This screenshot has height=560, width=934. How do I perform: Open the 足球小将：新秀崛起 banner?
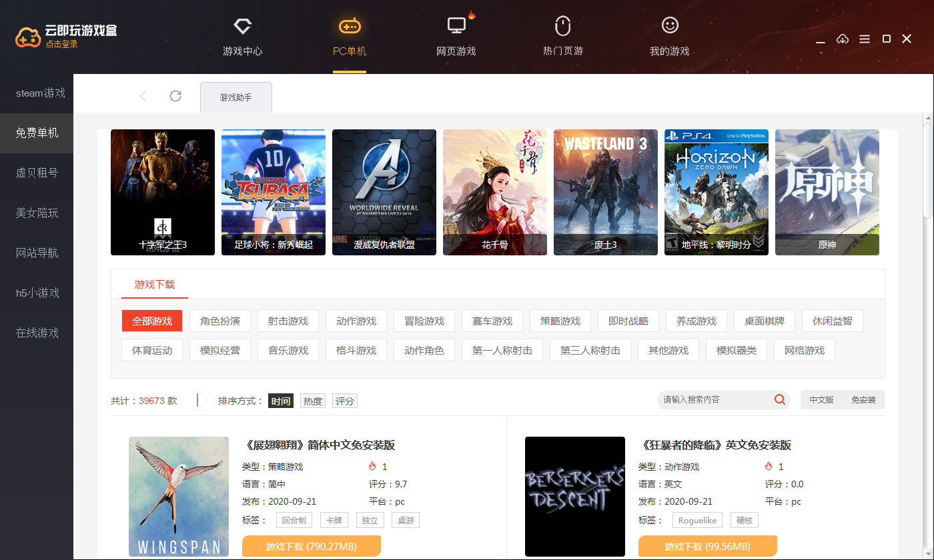tap(274, 192)
